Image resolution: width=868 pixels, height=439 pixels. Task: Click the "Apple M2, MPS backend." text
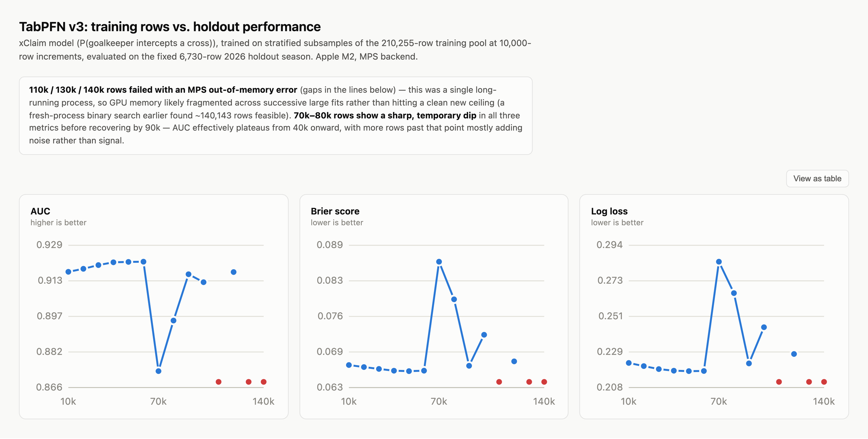click(367, 56)
